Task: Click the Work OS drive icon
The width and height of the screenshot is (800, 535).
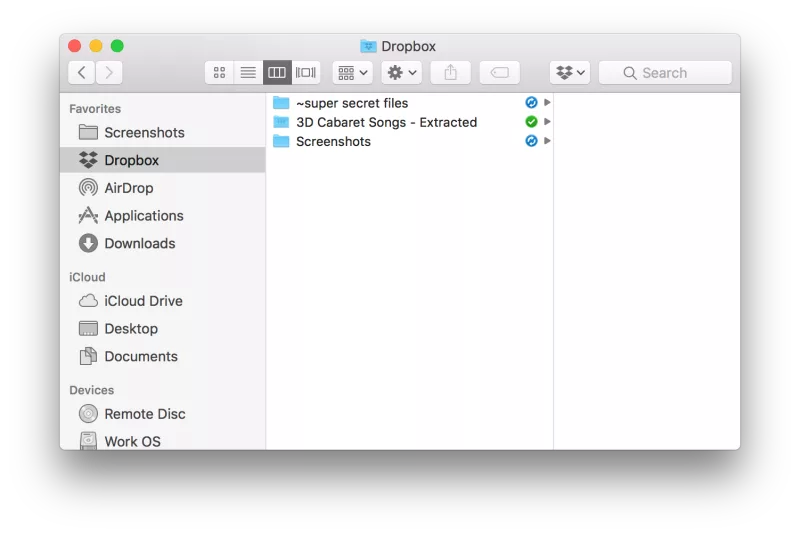Action: point(88,441)
